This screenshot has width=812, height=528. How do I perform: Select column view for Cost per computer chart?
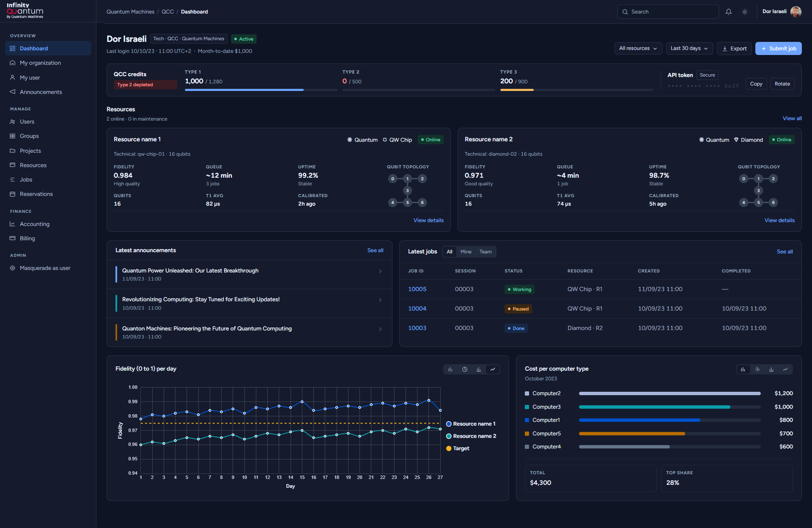coord(771,369)
